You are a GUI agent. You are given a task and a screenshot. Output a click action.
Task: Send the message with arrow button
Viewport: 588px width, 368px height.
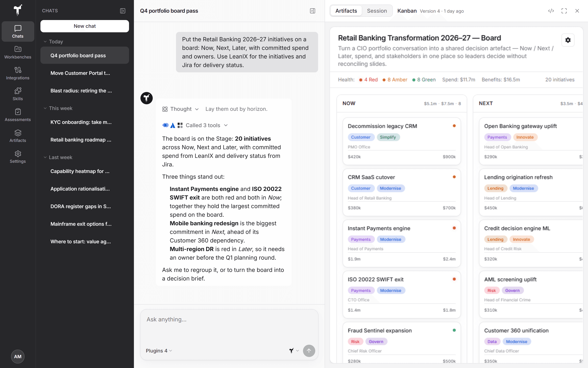(x=309, y=351)
